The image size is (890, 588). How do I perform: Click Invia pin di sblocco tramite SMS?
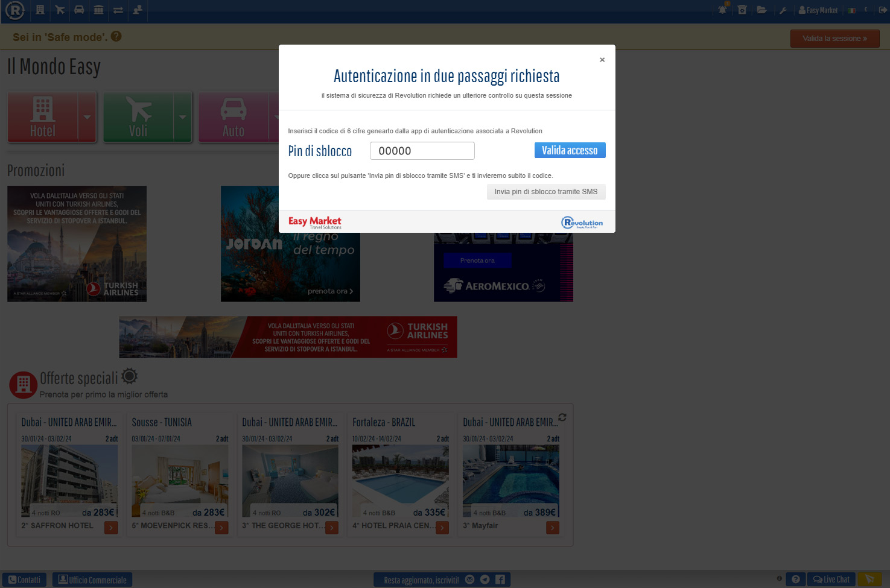[x=545, y=192]
